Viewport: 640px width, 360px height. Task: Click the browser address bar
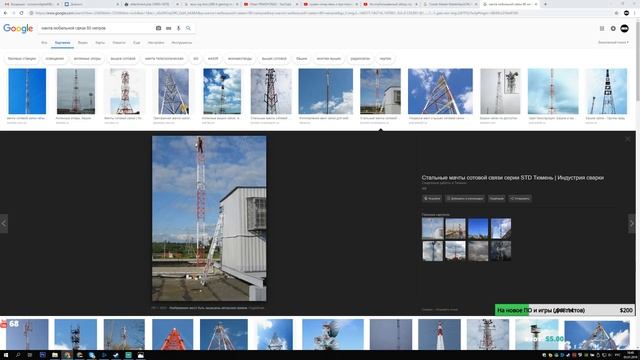coord(318,13)
